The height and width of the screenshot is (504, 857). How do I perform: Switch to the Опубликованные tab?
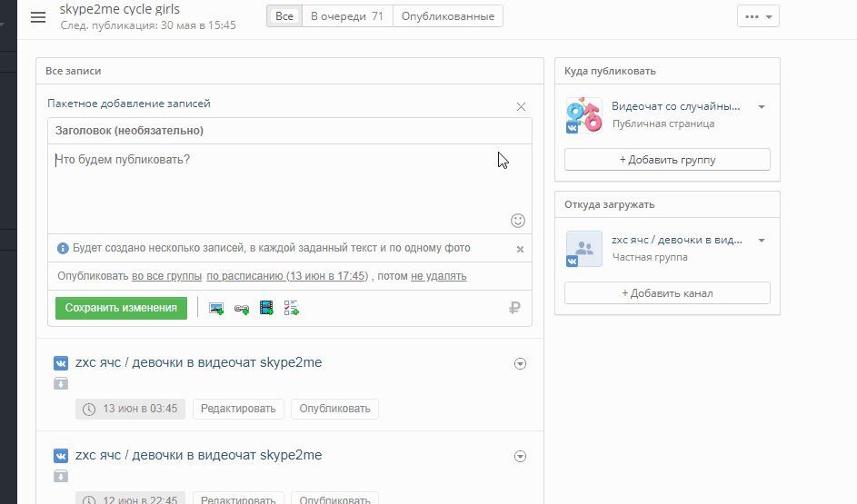click(448, 16)
